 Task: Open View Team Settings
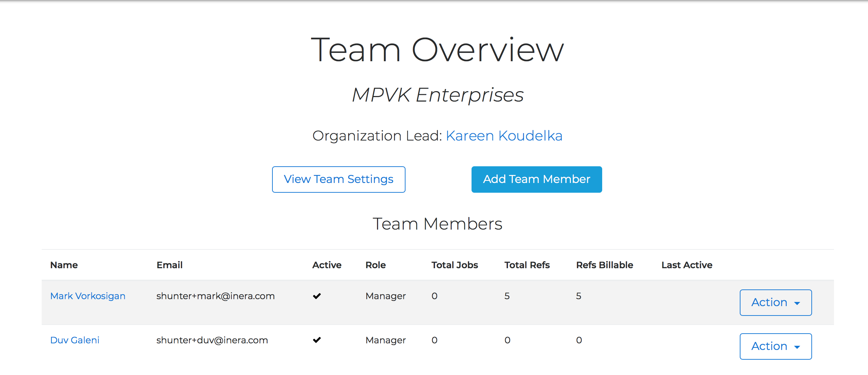[338, 179]
